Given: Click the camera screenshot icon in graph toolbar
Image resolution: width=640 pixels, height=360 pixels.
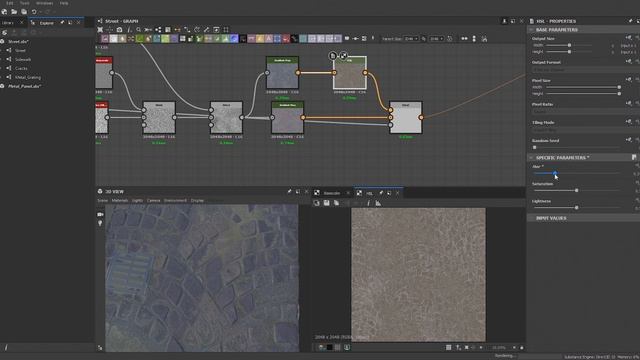Looking at the screenshot, I should 119,30.
